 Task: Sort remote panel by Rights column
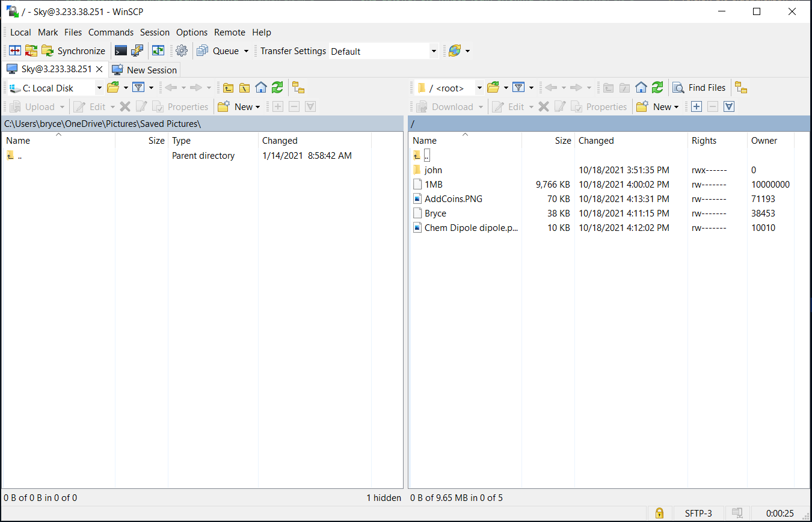(x=718, y=141)
